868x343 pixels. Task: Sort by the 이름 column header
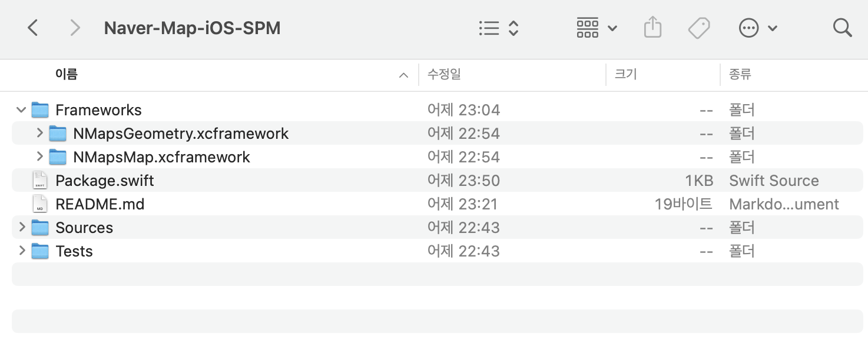coord(67,74)
